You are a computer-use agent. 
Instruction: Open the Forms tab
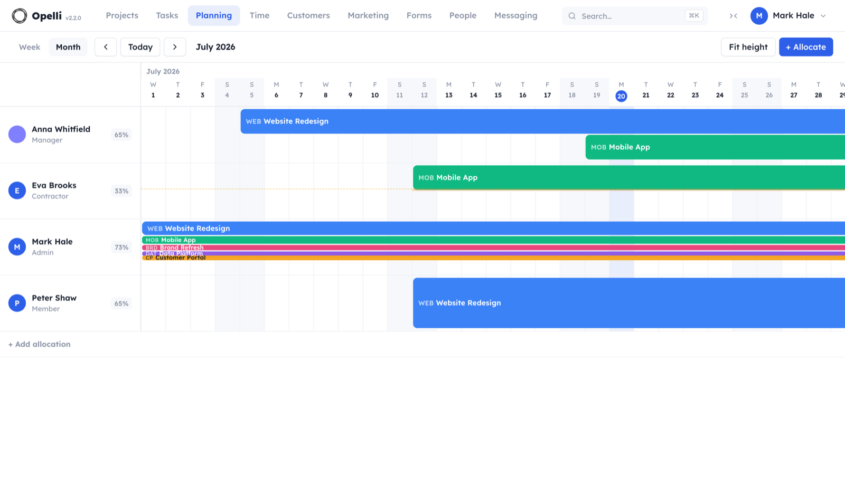(419, 16)
